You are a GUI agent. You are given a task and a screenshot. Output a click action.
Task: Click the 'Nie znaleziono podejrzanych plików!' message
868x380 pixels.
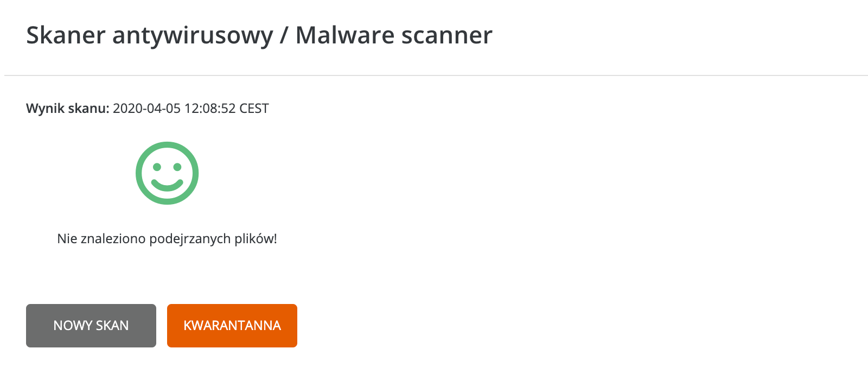click(167, 239)
